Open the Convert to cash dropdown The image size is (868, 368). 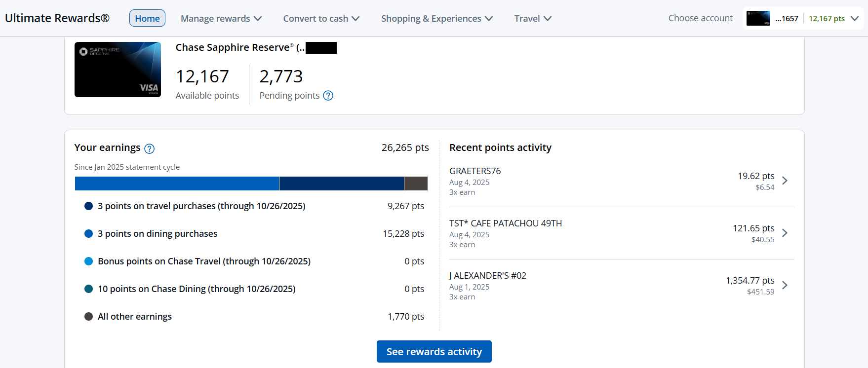tap(321, 18)
